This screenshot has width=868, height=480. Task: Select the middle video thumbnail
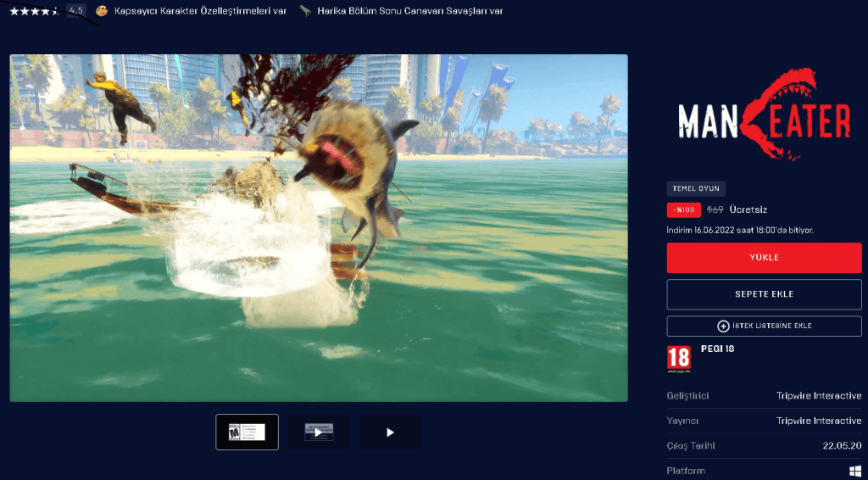(x=319, y=432)
